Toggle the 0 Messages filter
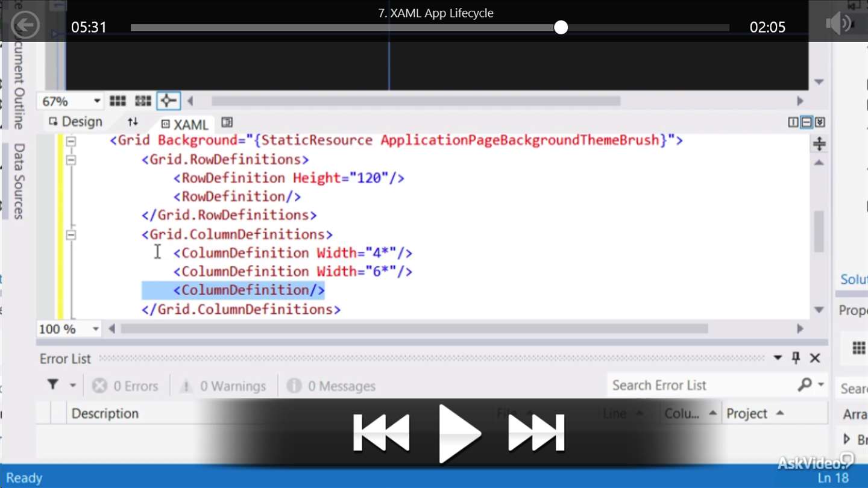Image resolution: width=868 pixels, height=488 pixels. [331, 386]
